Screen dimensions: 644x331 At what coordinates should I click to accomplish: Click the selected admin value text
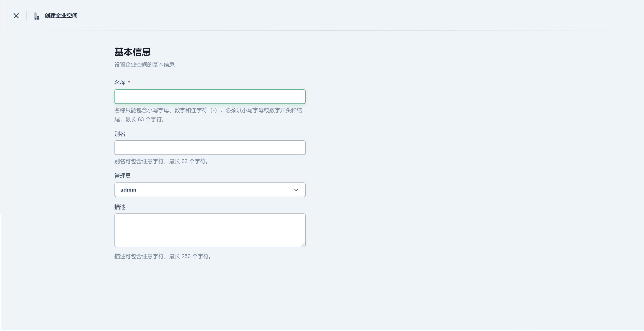(x=128, y=190)
